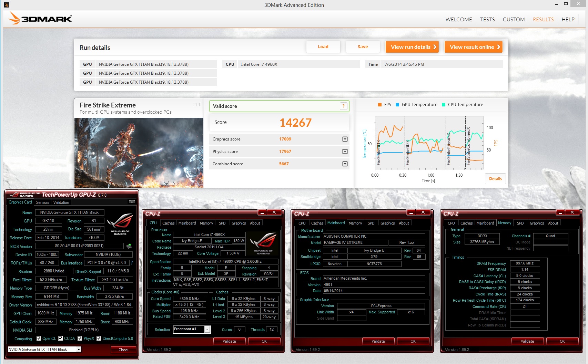Screen dimensions: 588x364
Task: Click the valid score help question mark
Action: click(343, 106)
